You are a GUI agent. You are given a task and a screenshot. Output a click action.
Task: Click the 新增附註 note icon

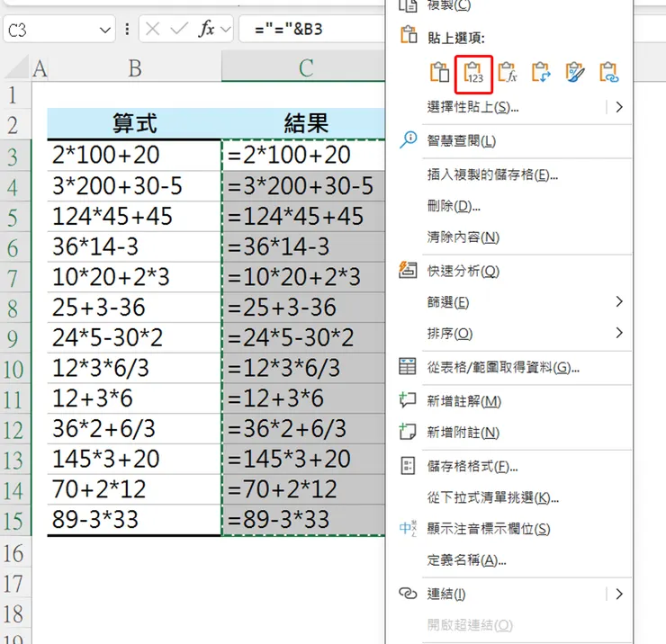click(408, 432)
